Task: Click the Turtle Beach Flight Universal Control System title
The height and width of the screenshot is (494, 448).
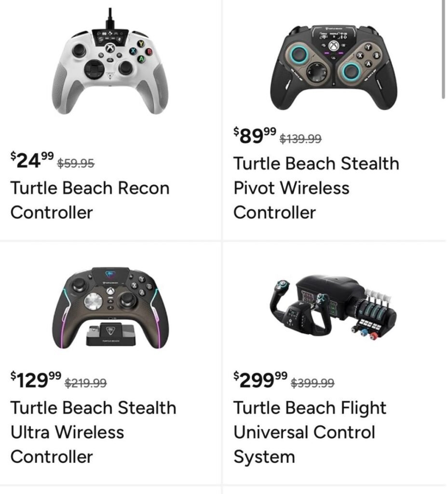Action: pyautogui.click(x=310, y=432)
